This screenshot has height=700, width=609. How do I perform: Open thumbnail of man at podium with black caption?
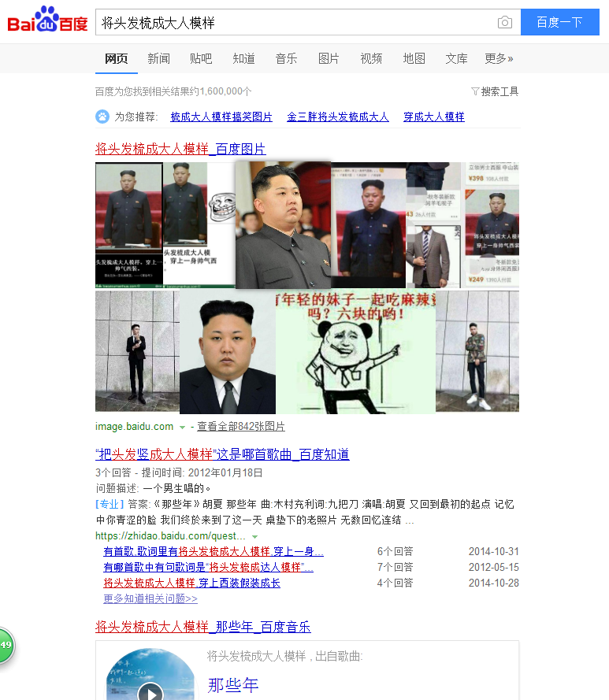tap(129, 225)
